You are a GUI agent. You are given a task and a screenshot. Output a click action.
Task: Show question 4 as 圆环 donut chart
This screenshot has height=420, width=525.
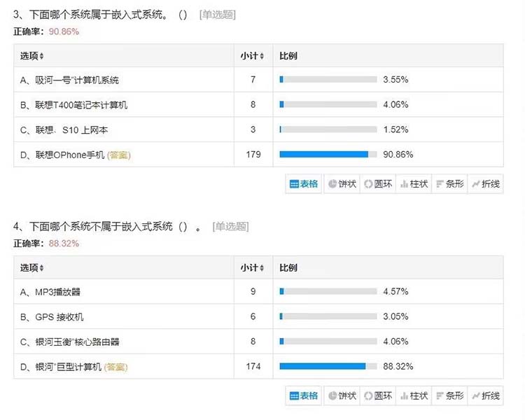click(x=377, y=395)
